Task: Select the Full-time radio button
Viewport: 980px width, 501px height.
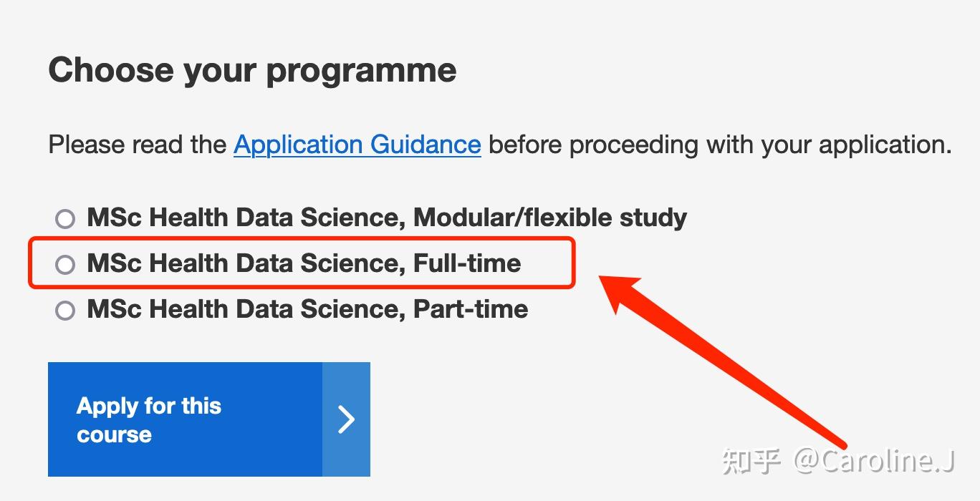Action: click(x=65, y=265)
